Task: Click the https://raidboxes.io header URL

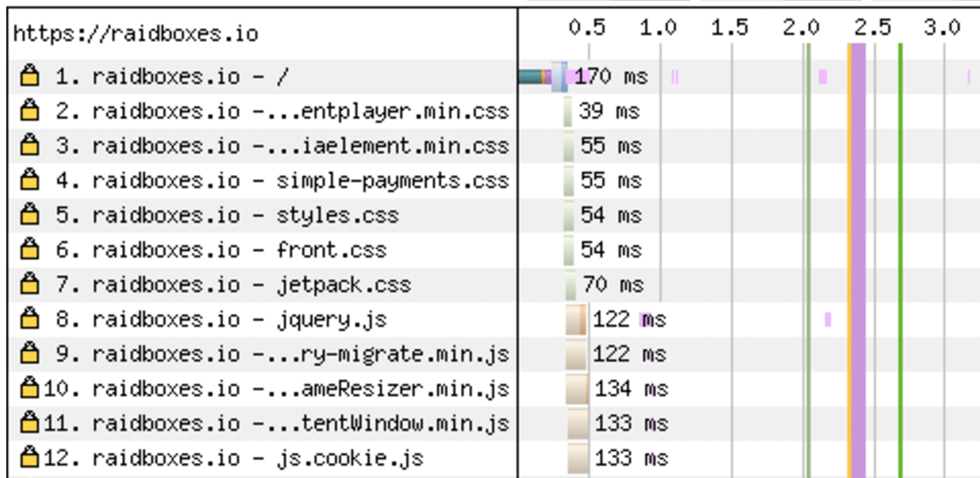Action: click(135, 33)
